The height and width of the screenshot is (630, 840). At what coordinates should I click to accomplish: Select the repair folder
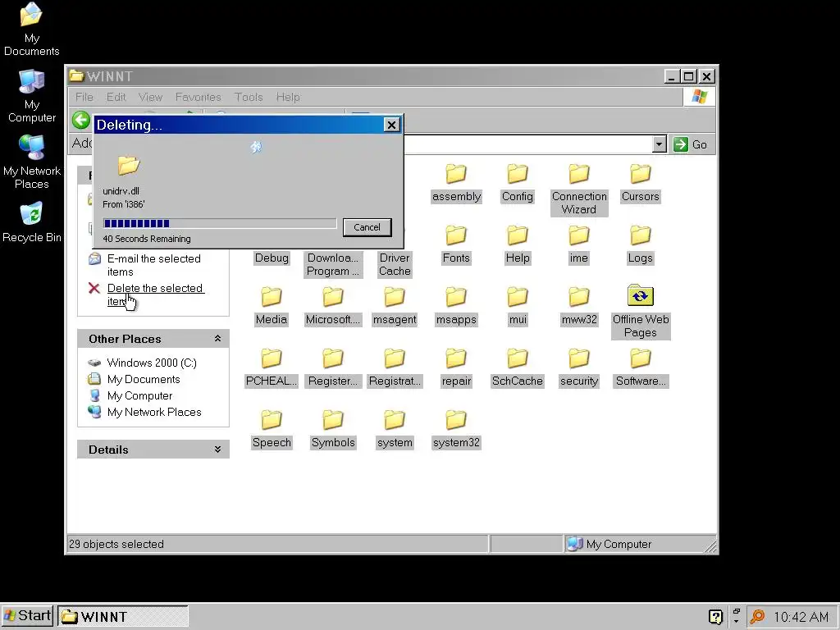(x=456, y=368)
